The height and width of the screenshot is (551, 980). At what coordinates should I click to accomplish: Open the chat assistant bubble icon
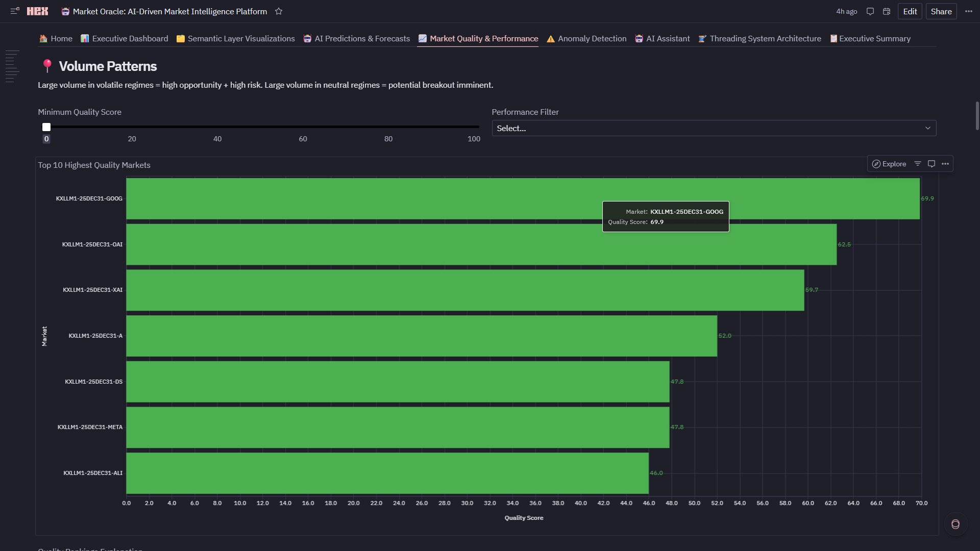pos(955,524)
